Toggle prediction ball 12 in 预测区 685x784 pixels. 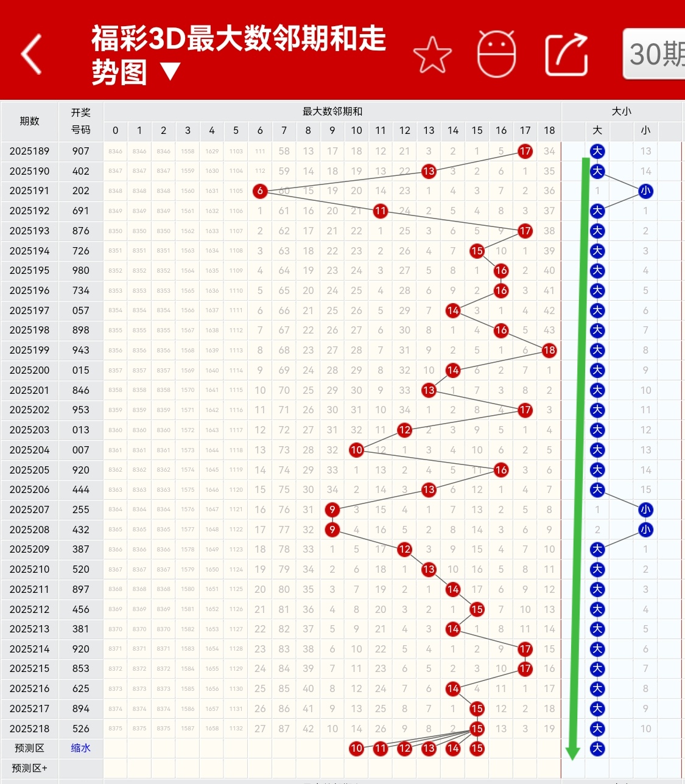click(405, 748)
